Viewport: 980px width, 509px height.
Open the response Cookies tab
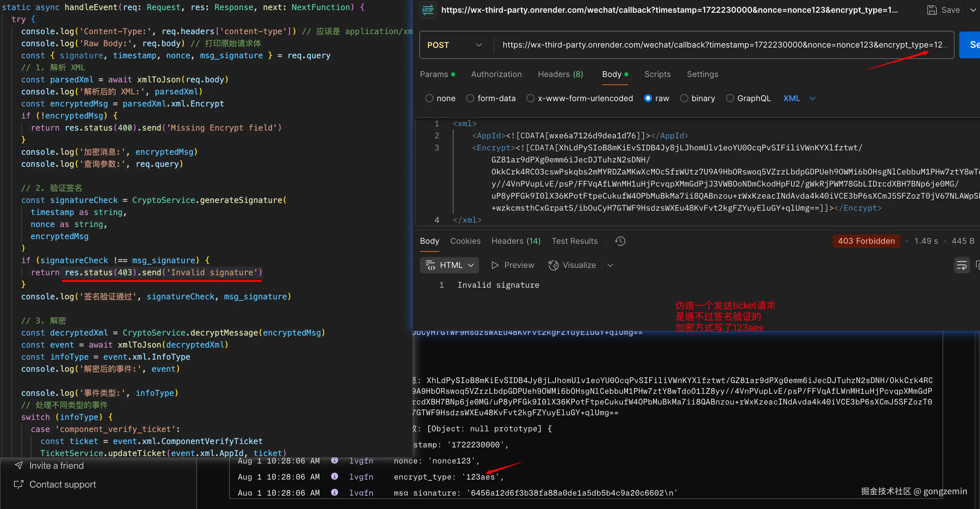pyautogui.click(x=465, y=241)
